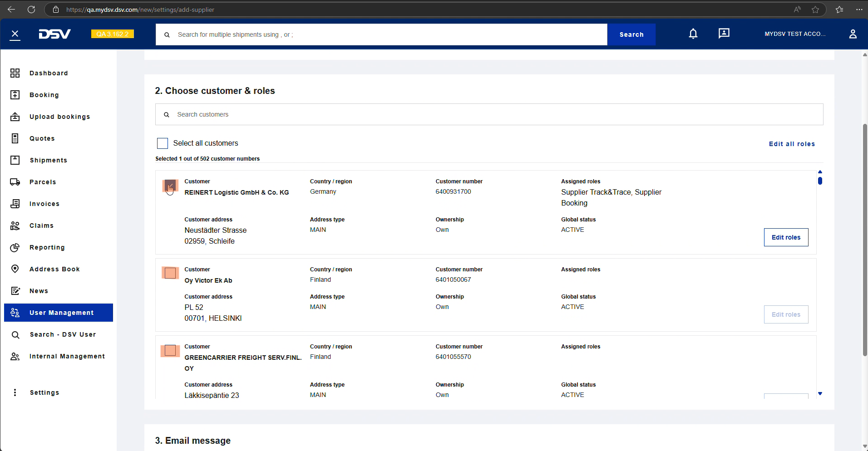Focus the Search customers input field

(x=488, y=114)
